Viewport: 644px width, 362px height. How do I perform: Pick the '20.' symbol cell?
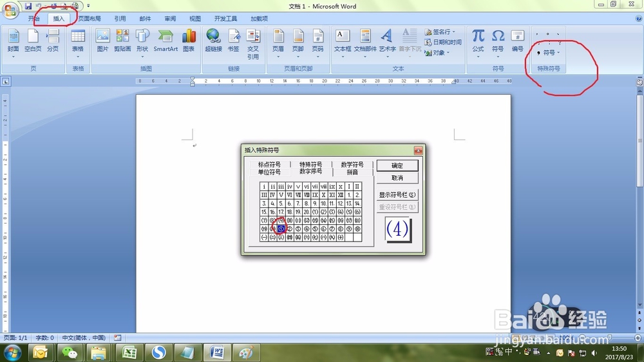[307, 212]
